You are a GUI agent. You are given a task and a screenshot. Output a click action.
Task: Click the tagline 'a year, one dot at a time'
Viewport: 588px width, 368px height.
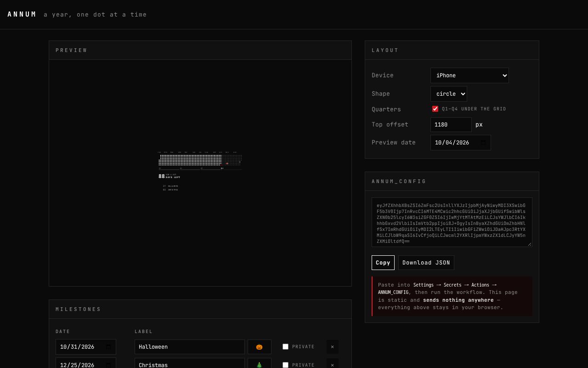tap(95, 15)
